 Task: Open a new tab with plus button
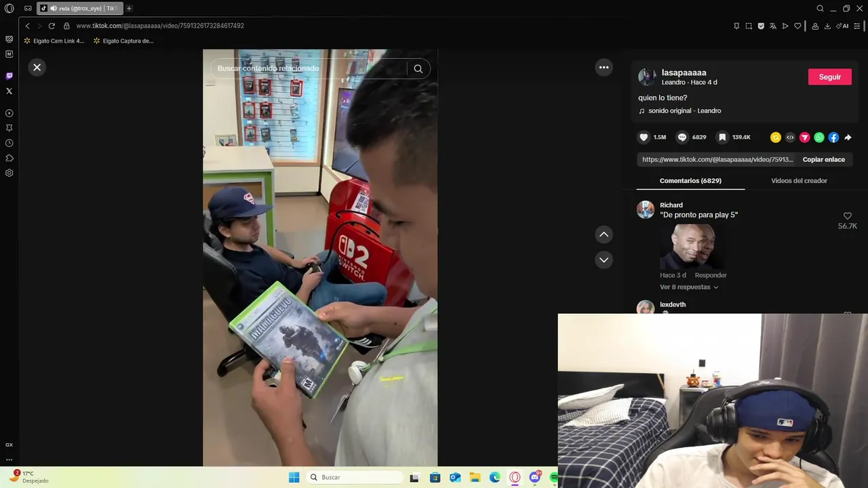pyautogui.click(x=129, y=8)
